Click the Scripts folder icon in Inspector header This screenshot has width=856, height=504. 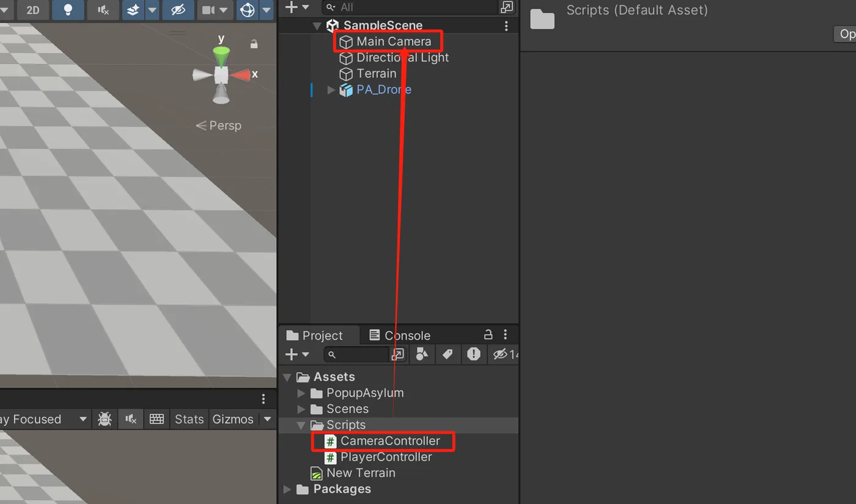point(542,18)
